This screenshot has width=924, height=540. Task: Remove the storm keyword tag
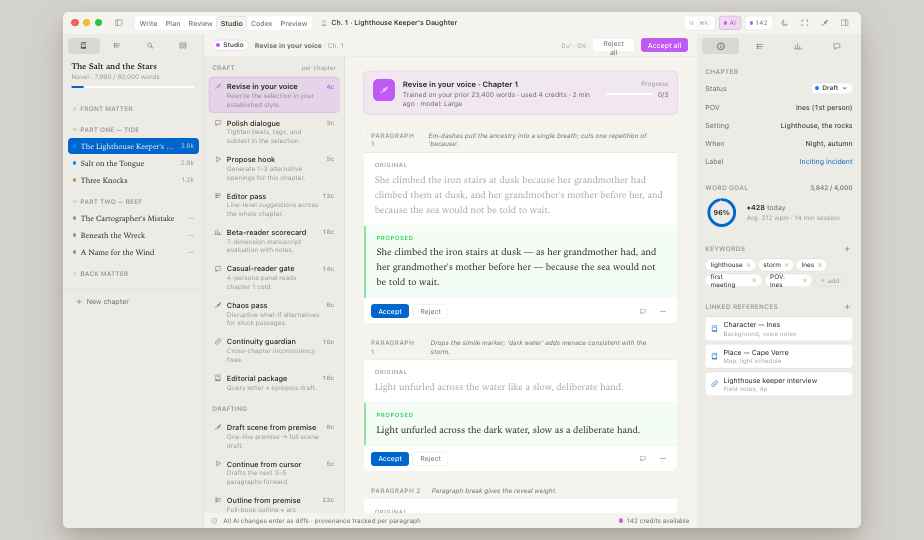(787, 265)
